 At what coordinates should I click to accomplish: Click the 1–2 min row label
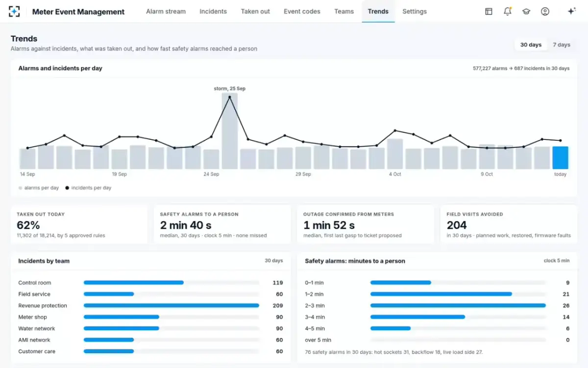[x=314, y=294]
